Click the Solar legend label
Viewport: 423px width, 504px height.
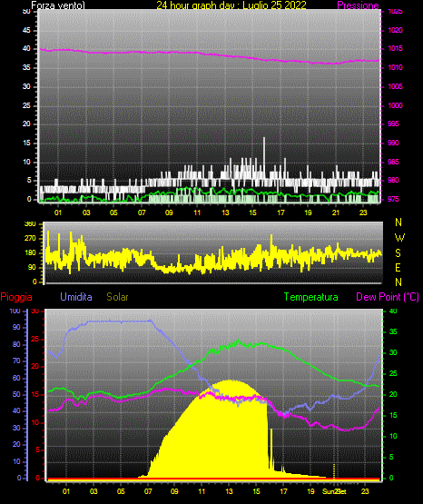coord(118,297)
